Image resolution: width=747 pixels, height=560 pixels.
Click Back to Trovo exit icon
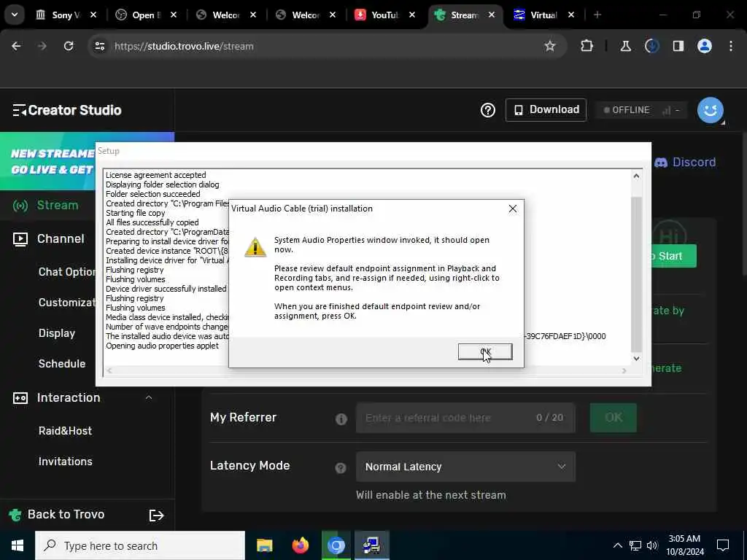click(x=156, y=516)
